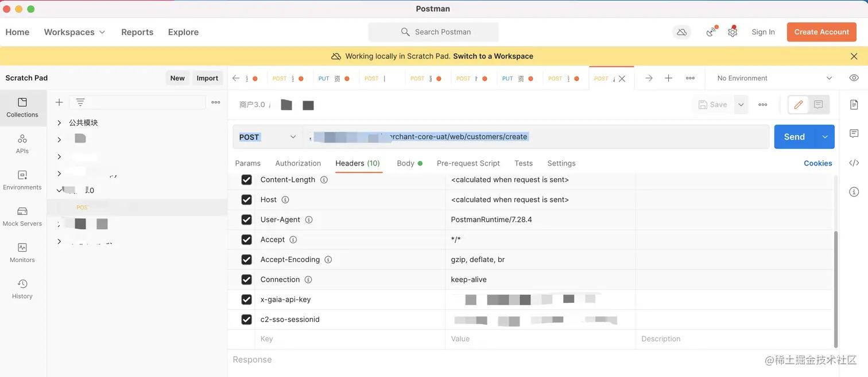Click the Send button

point(795,137)
